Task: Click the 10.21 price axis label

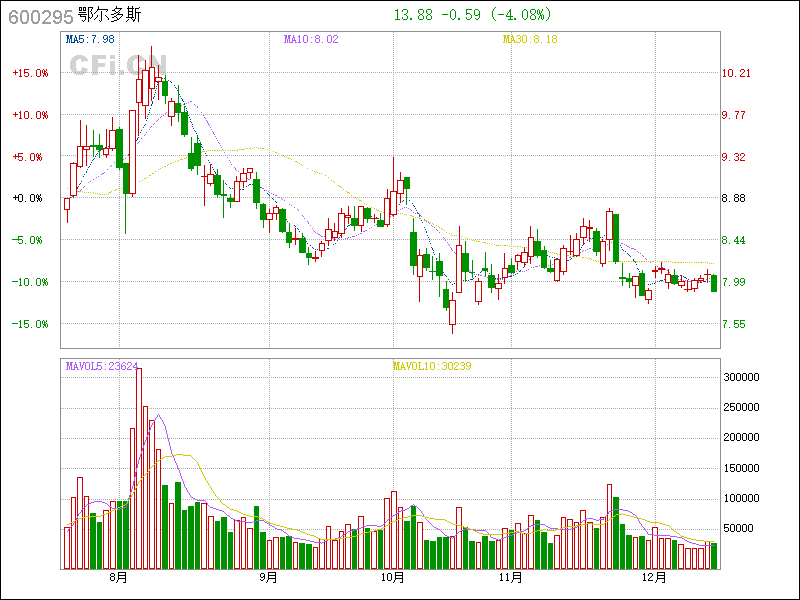Action: (736, 73)
